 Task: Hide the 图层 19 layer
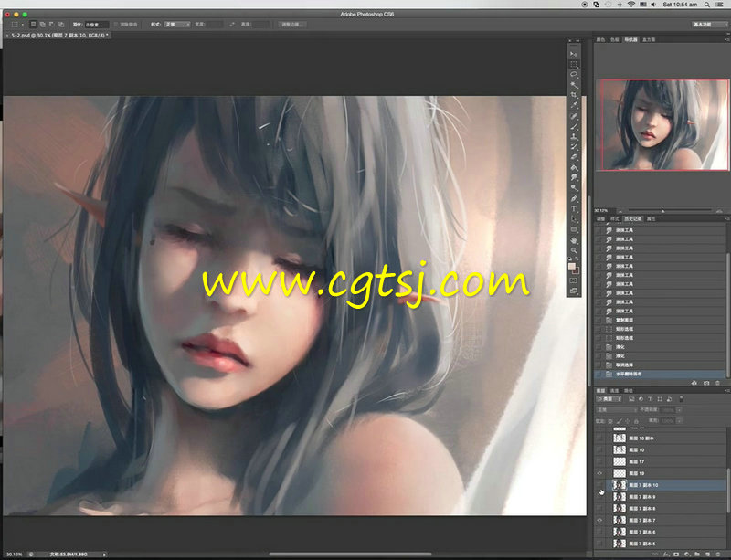600,473
